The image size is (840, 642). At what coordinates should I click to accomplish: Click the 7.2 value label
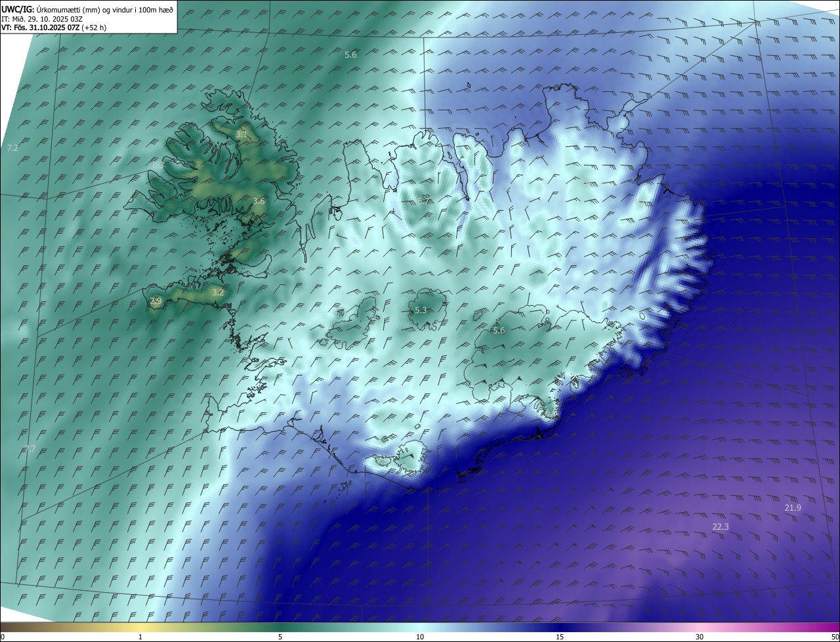[12, 148]
